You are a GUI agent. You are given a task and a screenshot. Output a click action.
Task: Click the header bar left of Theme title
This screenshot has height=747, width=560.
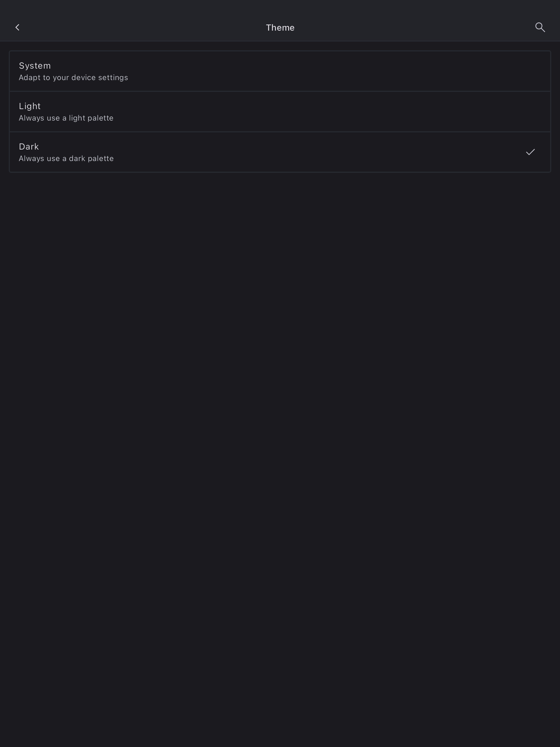(135, 27)
